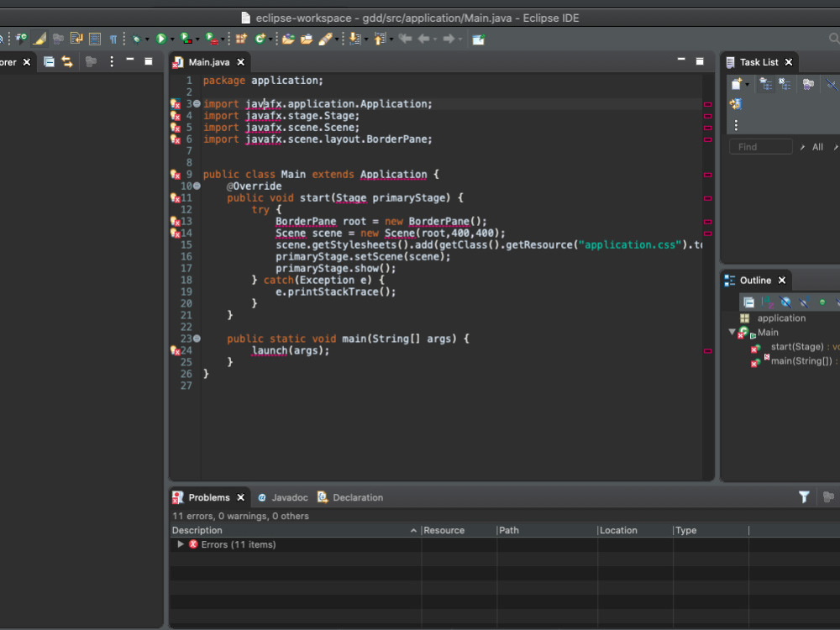Click overview ruler error mark for line 24
840x630 pixels.
pos(707,351)
